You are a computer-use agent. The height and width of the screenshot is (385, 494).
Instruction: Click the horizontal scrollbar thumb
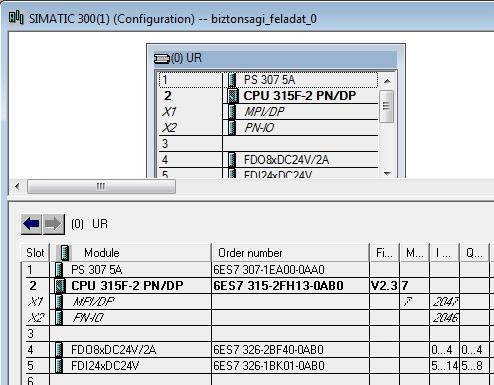(x=101, y=186)
